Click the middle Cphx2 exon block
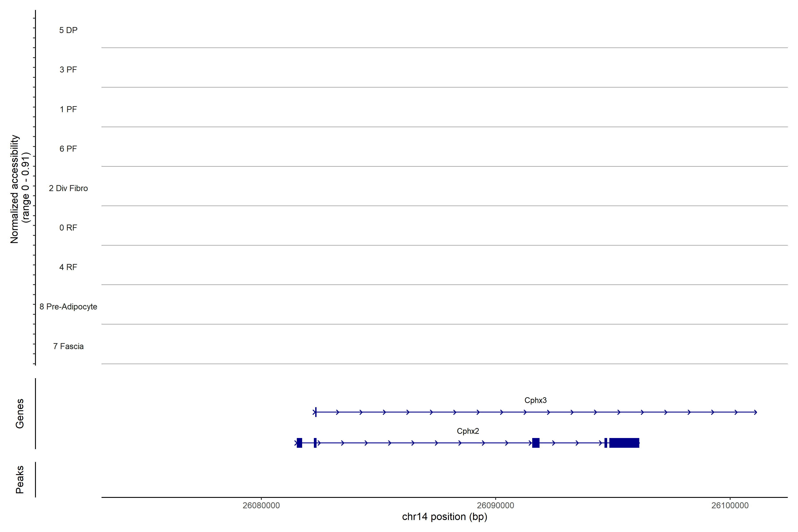This screenshot has width=798, height=532. [536, 443]
